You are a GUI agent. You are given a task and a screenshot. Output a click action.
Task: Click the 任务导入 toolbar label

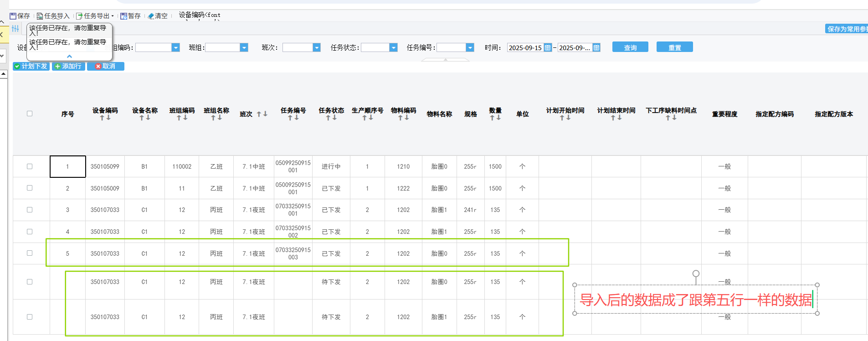[57, 16]
